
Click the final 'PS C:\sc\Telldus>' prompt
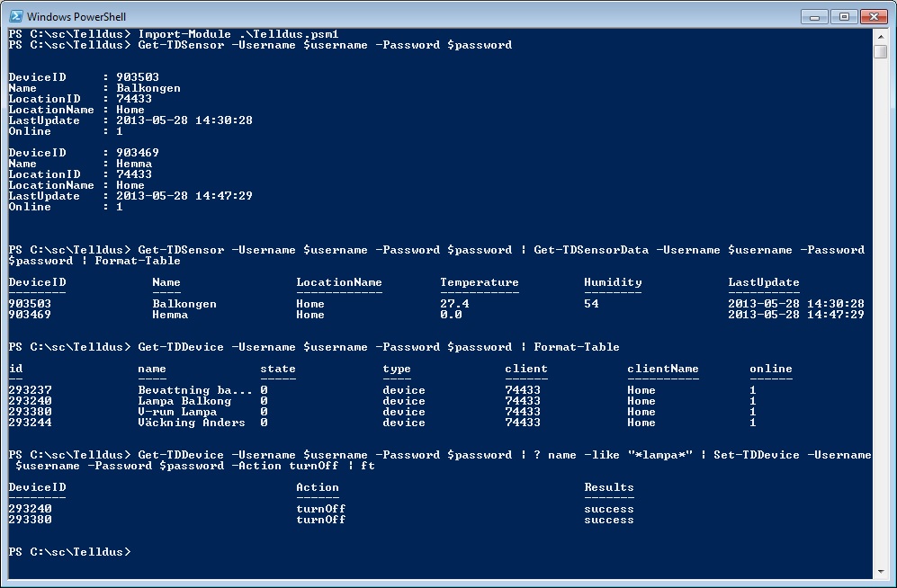click(x=70, y=552)
